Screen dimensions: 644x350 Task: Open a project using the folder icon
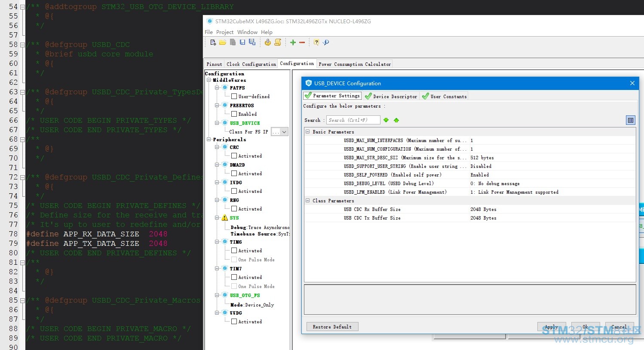(223, 42)
